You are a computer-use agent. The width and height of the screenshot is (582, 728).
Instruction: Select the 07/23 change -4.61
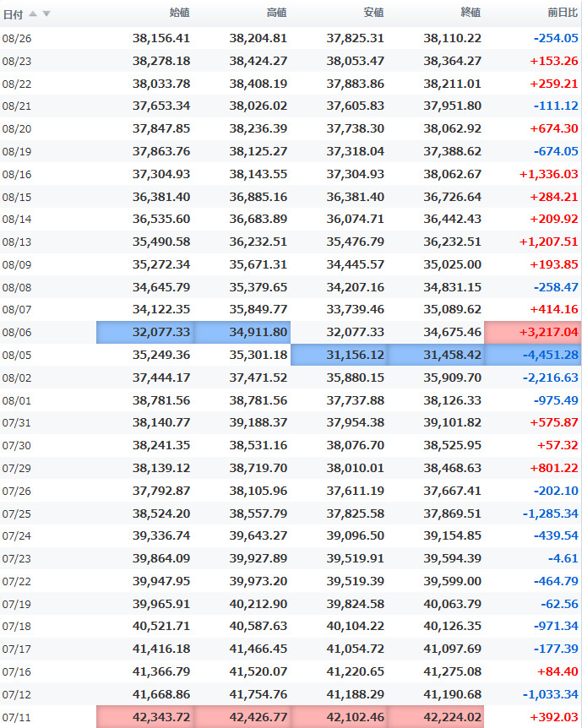click(x=563, y=558)
